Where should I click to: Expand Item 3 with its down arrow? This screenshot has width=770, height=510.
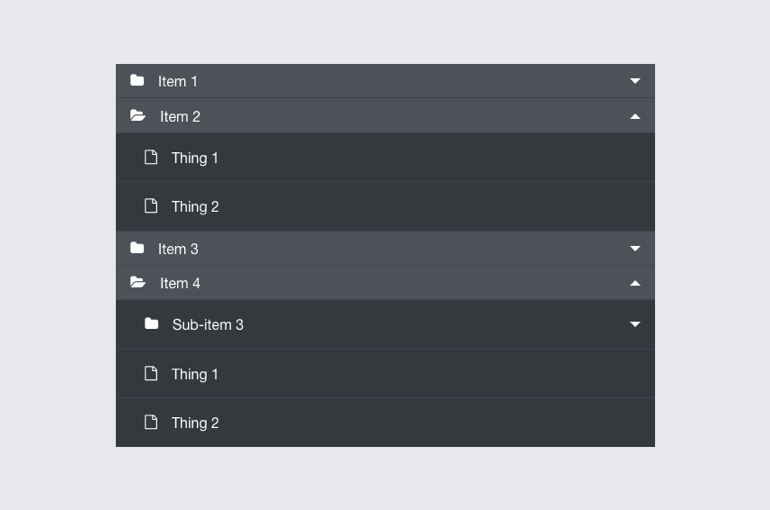click(635, 249)
